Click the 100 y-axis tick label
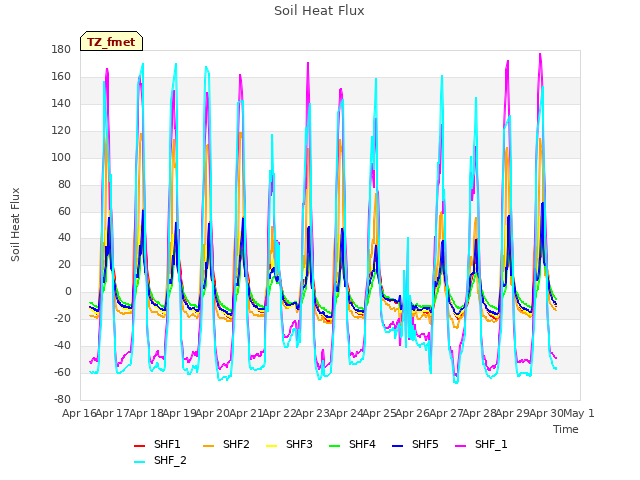The height and width of the screenshot is (480, 640). coord(61,157)
